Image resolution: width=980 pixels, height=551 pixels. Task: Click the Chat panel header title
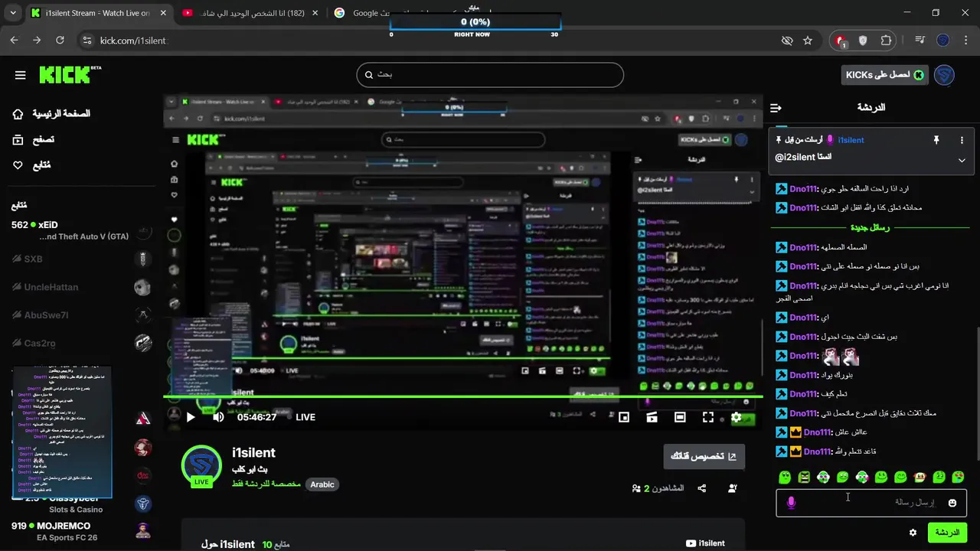[x=870, y=108]
